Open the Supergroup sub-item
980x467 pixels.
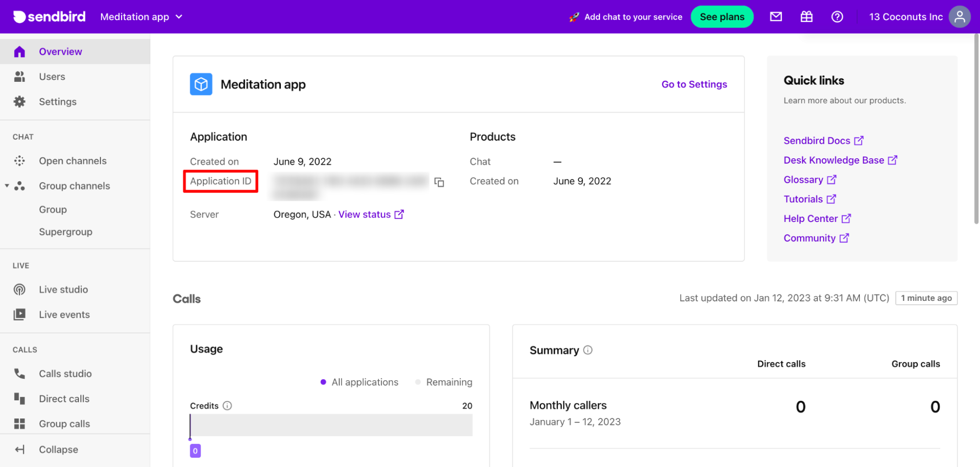click(66, 232)
